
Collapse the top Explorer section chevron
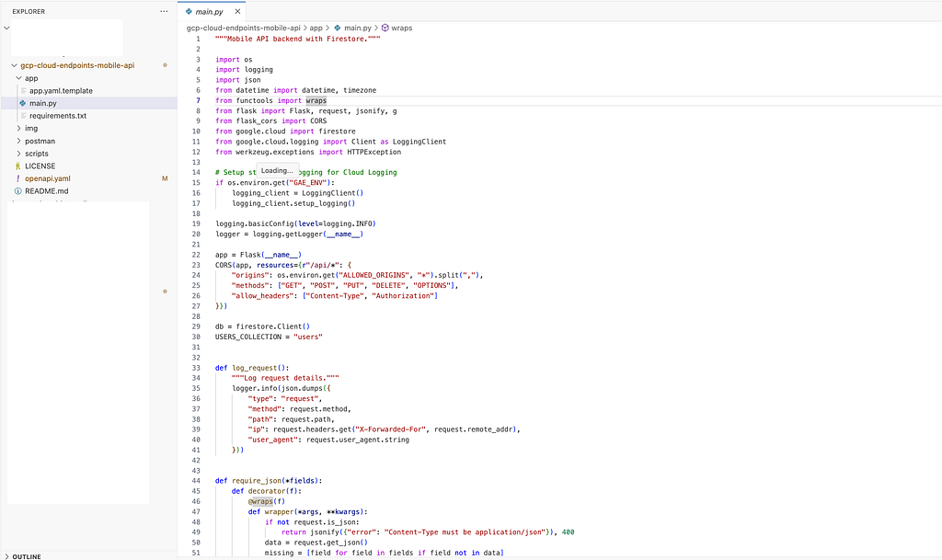coord(6,29)
